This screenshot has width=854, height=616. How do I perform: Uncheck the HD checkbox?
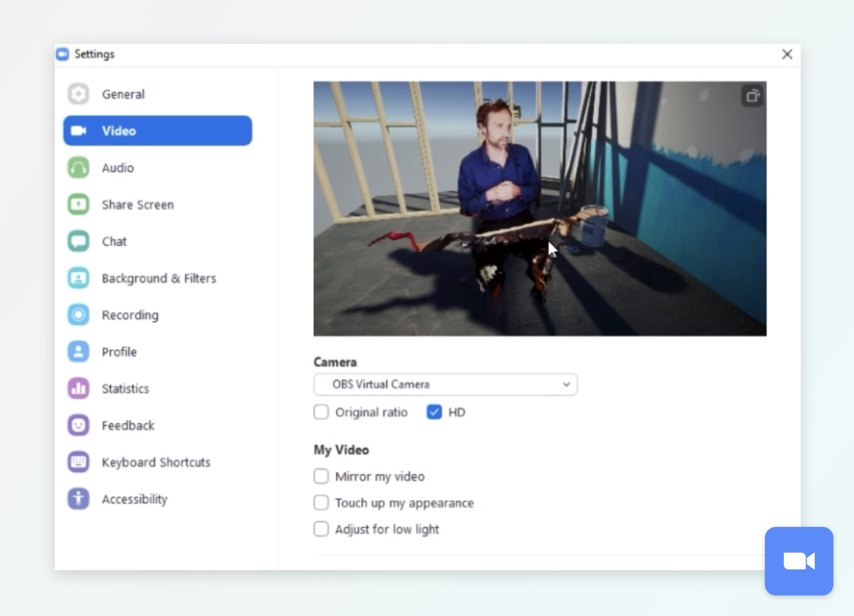point(434,412)
